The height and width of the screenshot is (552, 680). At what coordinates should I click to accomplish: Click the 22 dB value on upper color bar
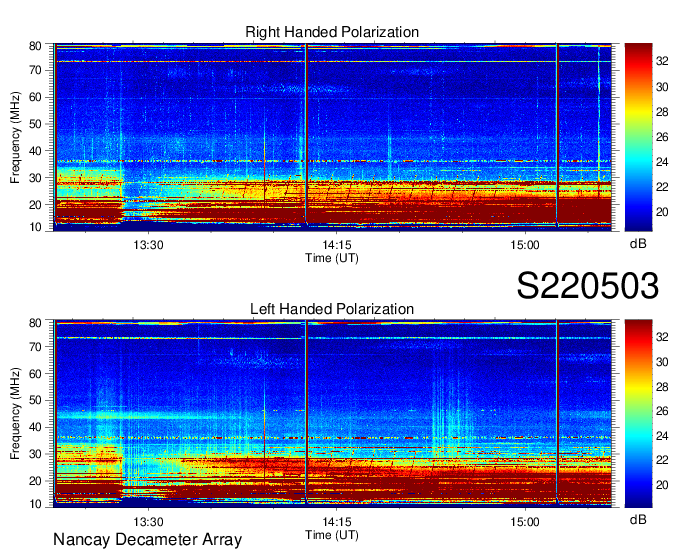[x=662, y=187]
